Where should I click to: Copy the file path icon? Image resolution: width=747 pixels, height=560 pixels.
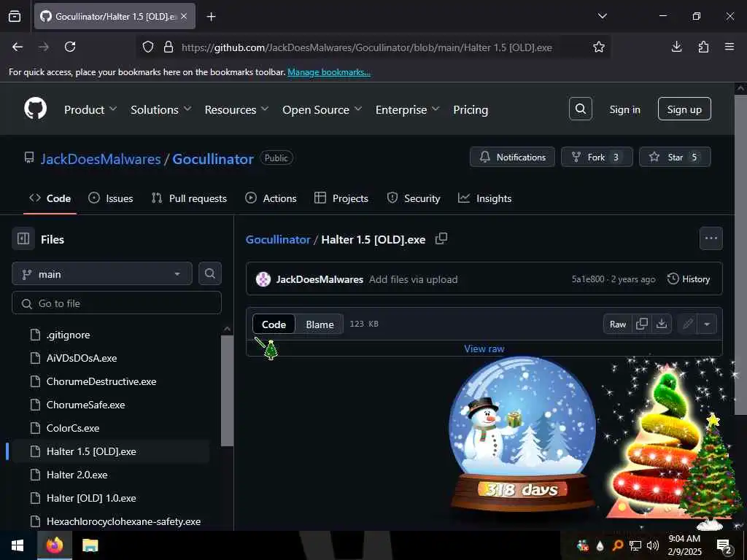441,238
